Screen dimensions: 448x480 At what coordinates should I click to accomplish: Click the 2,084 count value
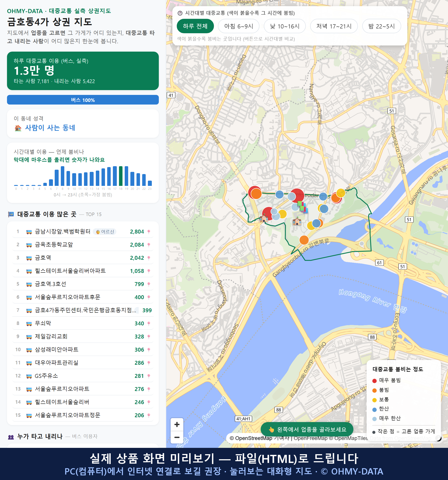coord(137,245)
